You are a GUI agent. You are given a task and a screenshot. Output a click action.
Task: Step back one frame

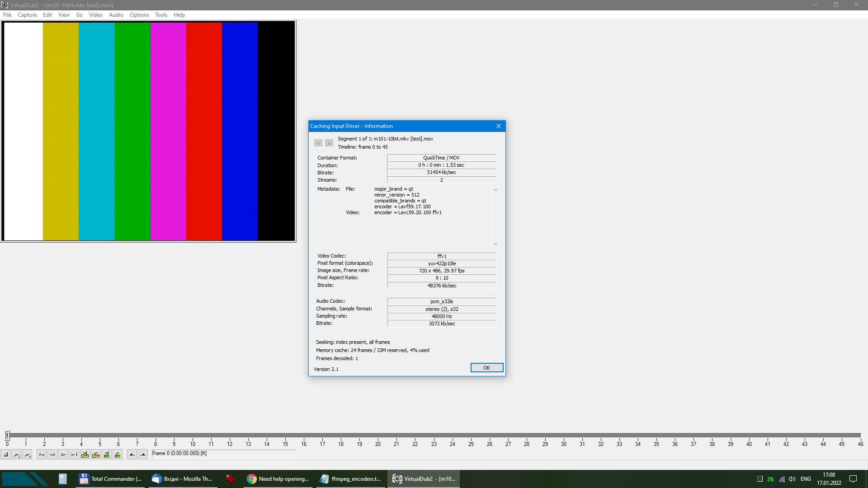52,455
